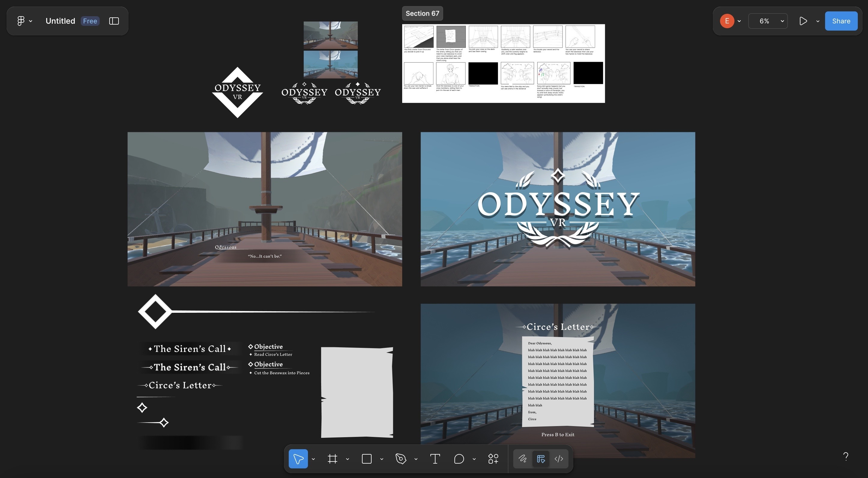Screen dimensions: 868x478
Task: Open shape tools dropdown arrow
Action: click(382, 459)
